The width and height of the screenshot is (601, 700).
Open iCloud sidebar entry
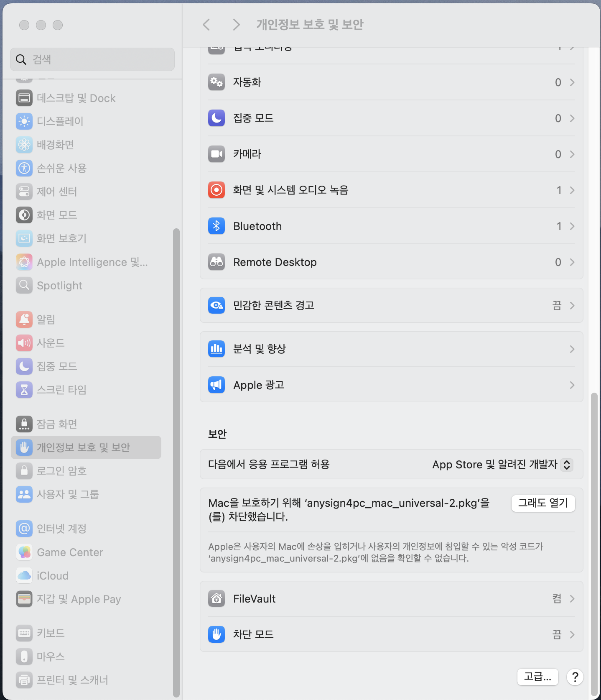86,576
